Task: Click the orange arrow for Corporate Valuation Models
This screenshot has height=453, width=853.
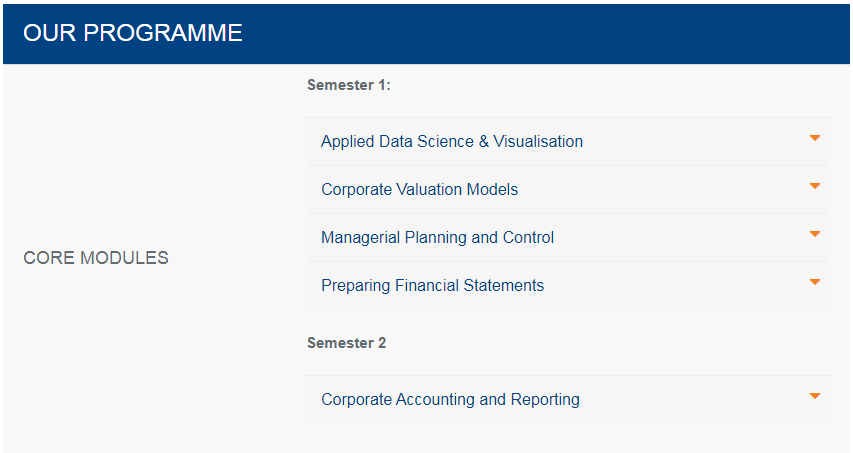Action: pyautogui.click(x=815, y=186)
